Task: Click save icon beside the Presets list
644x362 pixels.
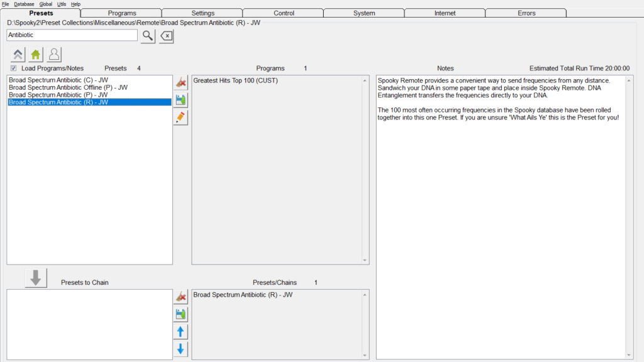Action: 181,100
